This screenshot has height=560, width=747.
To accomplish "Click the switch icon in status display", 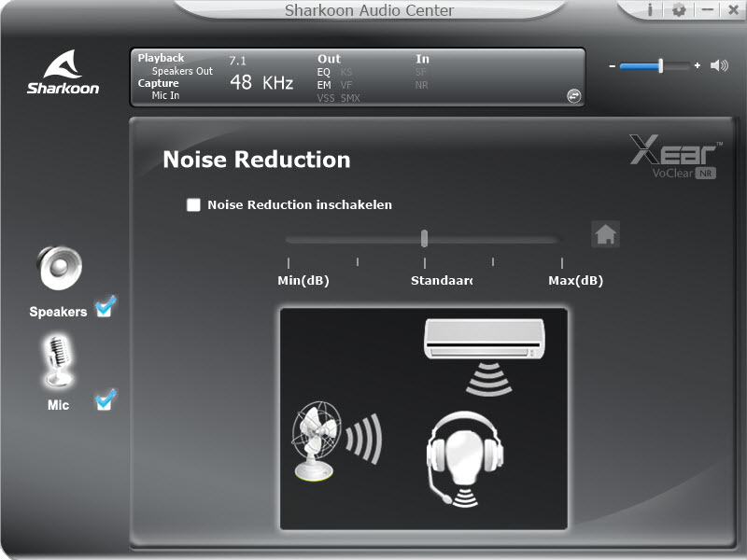I will pos(573,95).
